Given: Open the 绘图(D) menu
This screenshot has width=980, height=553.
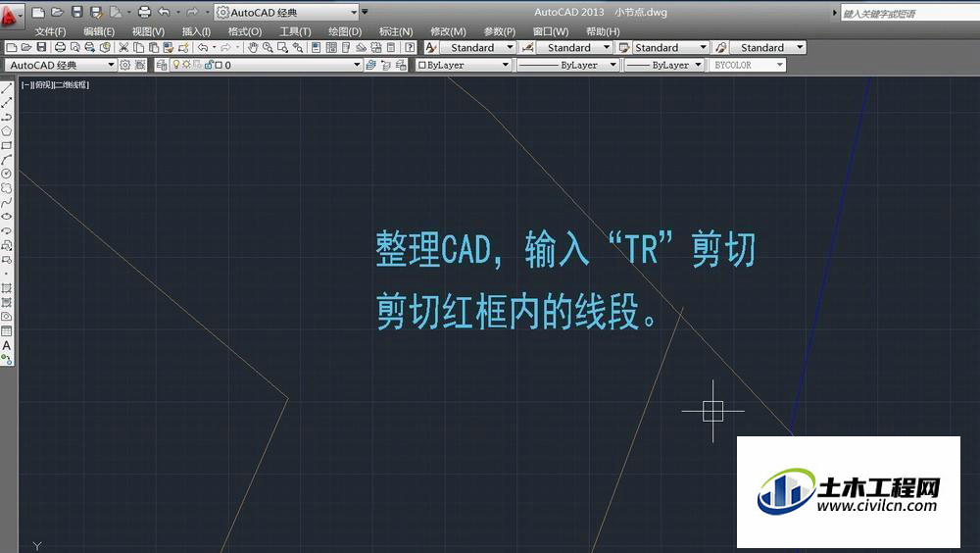Looking at the screenshot, I should click(344, 31).
